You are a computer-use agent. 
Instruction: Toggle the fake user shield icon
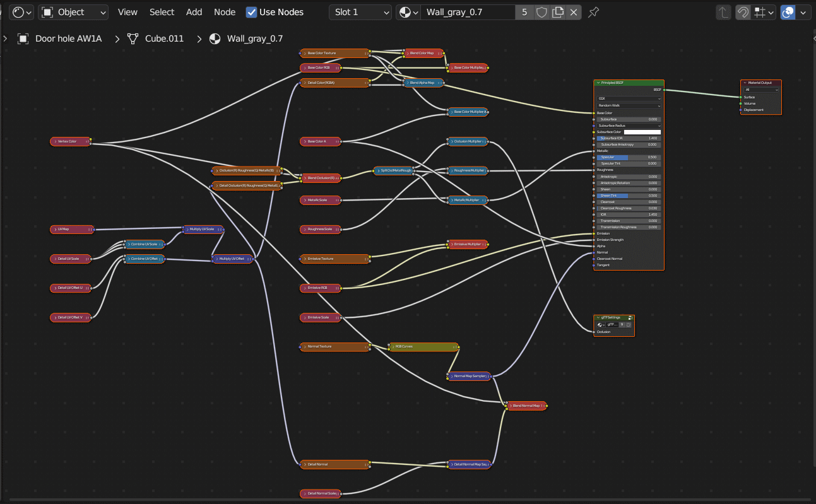click(x=541, y=12)
